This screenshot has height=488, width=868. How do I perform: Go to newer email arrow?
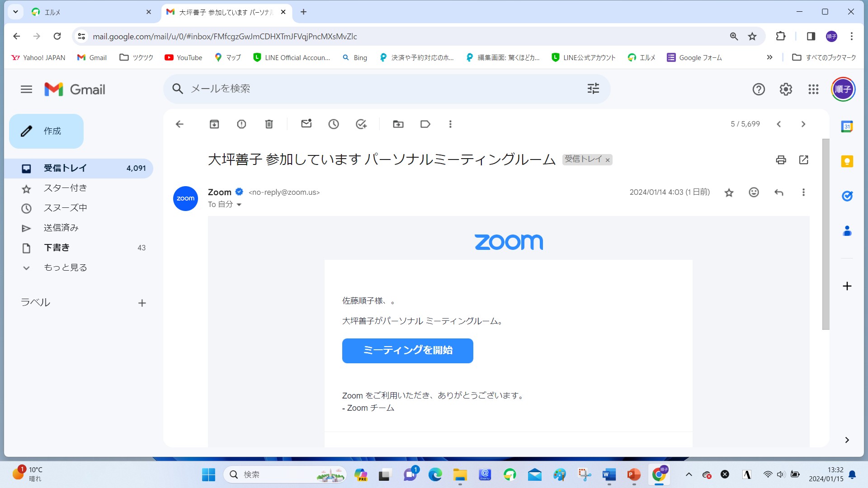[x=779, y=124]
